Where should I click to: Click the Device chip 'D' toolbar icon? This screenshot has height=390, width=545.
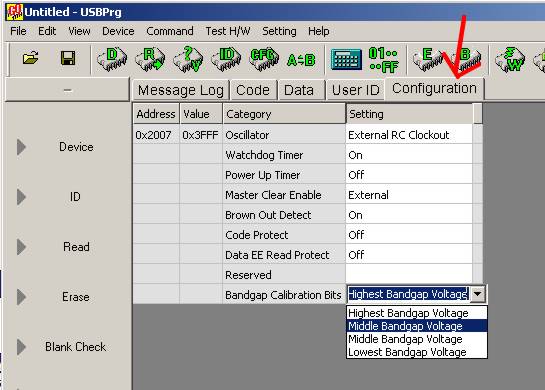112,59
